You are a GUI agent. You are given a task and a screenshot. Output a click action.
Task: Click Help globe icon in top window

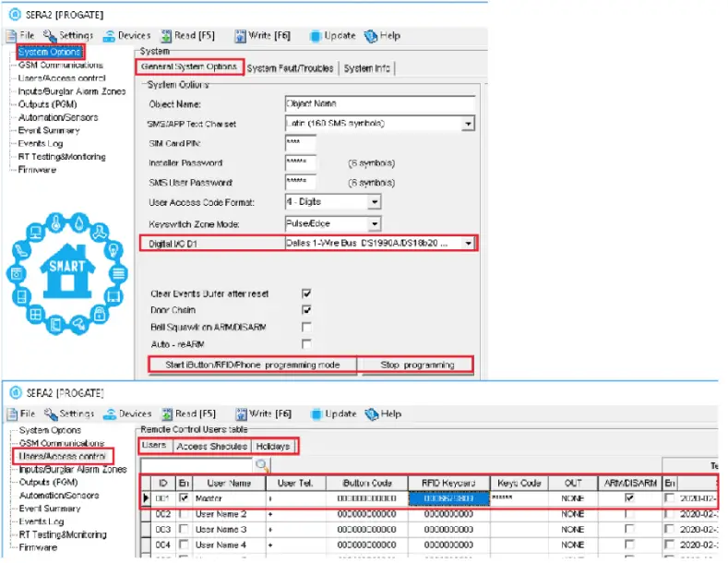[371, 36]
